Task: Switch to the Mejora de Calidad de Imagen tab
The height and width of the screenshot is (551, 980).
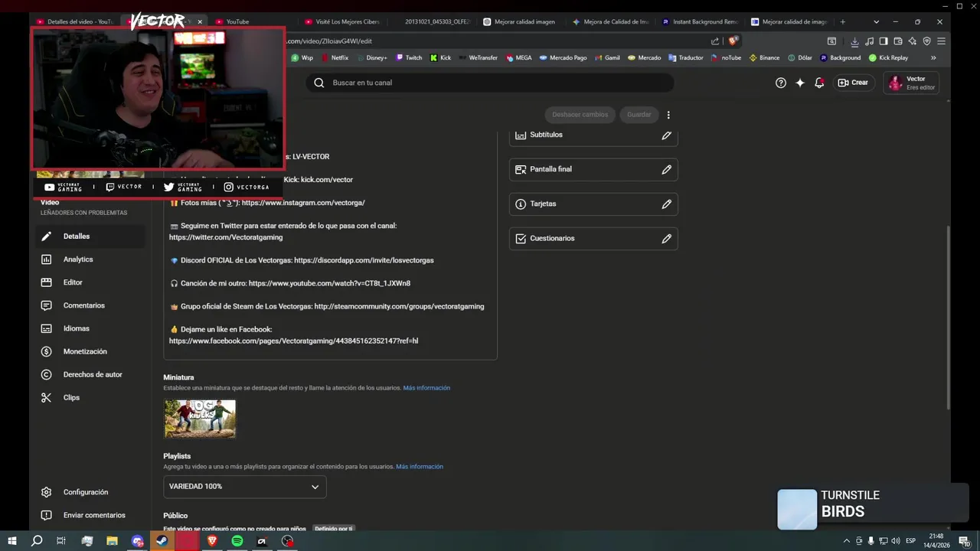Action: coord(610,21)
